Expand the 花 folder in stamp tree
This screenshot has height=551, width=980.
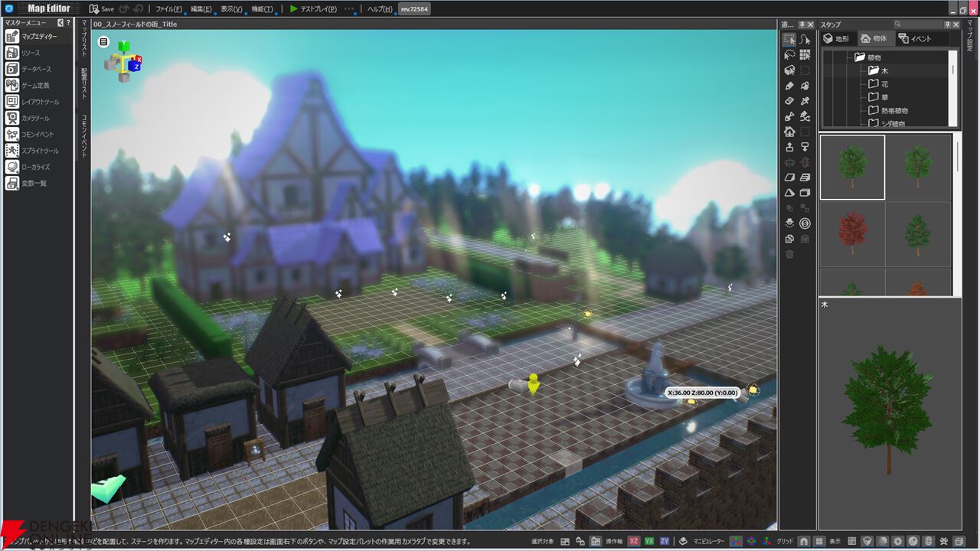click(x=877, y=84)
